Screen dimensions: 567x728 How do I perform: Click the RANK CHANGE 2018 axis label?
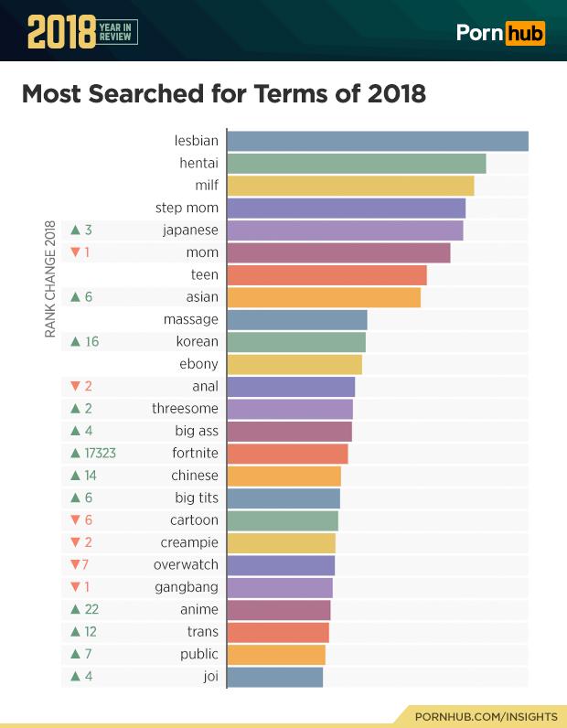[x=50, y=279]
